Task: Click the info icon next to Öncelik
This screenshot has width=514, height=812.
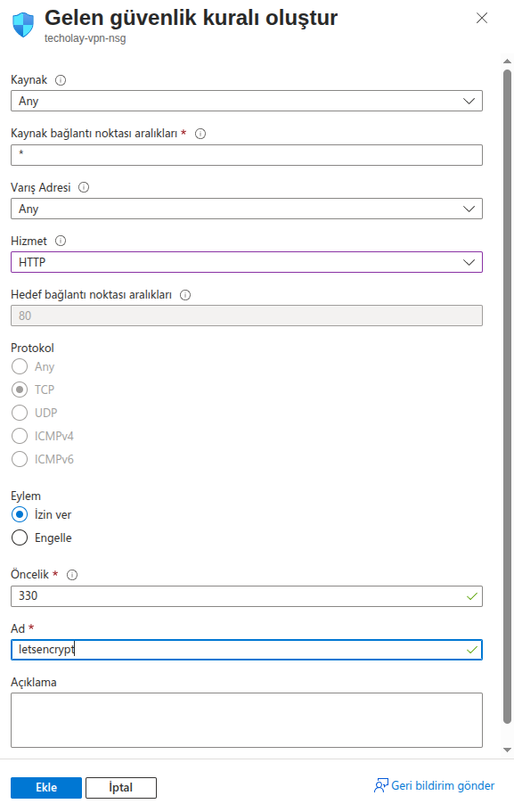Action: coord(72,575)
